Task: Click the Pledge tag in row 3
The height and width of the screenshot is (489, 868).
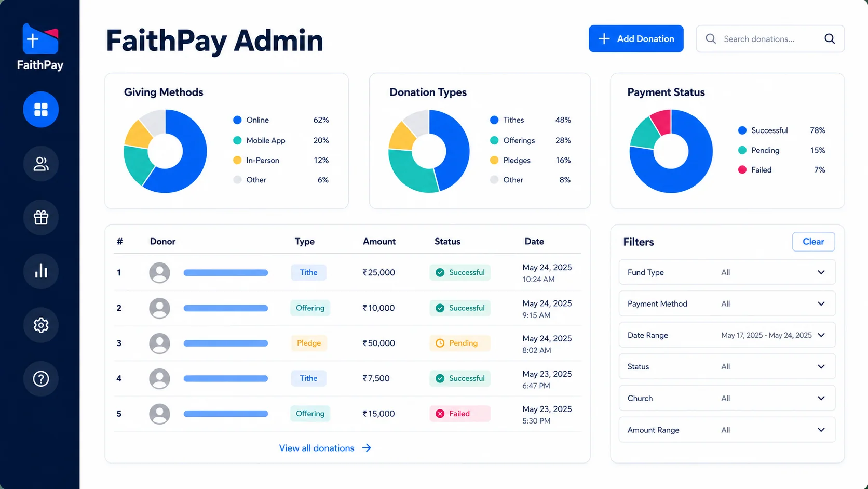Action: [309, 343]
